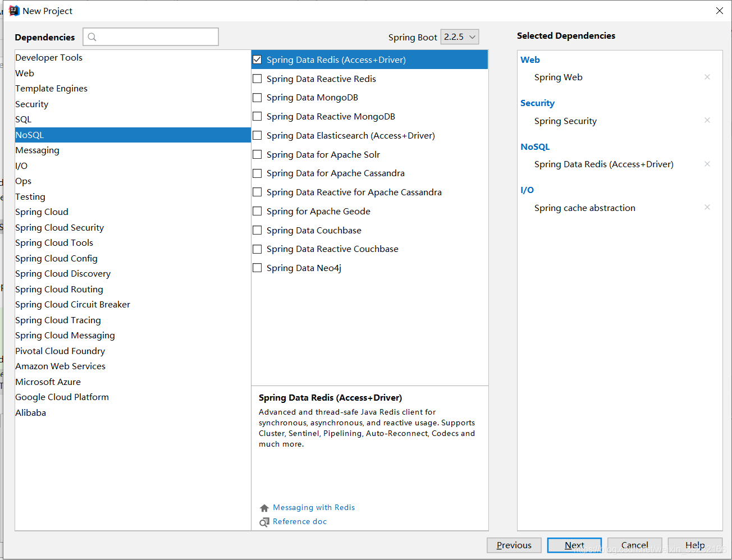Click the NoSQL heading in Selected Dependencies
Viewport: 732px width, 560px height.
pyautogui.click(x=535, y=146)
